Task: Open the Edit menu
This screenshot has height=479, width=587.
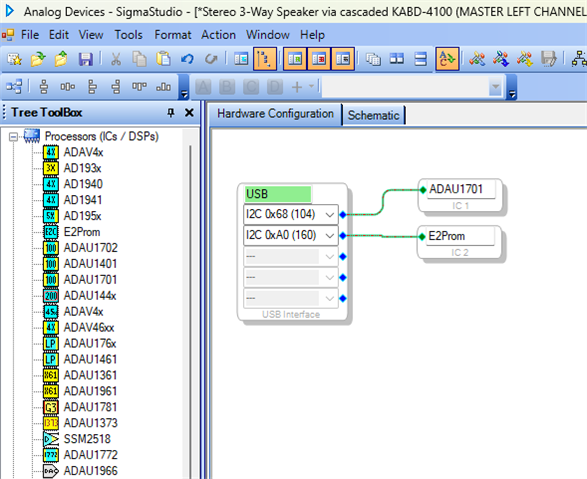Action: (x=59, y=35)
